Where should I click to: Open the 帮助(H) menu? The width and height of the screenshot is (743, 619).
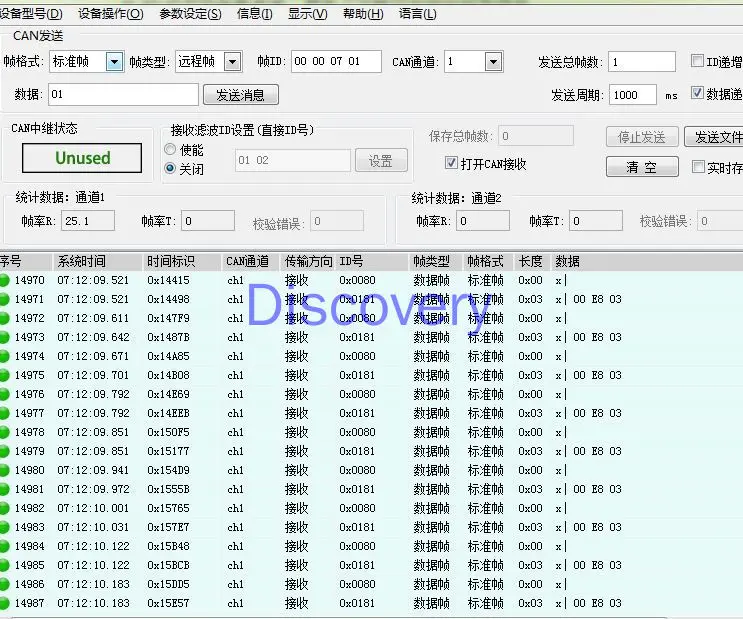[363, 13]
